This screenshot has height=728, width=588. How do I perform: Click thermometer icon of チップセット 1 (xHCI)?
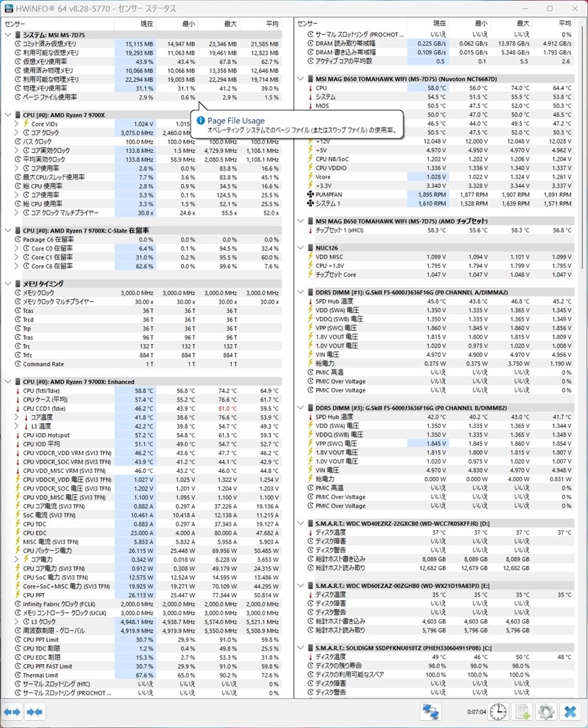(310, 230)
